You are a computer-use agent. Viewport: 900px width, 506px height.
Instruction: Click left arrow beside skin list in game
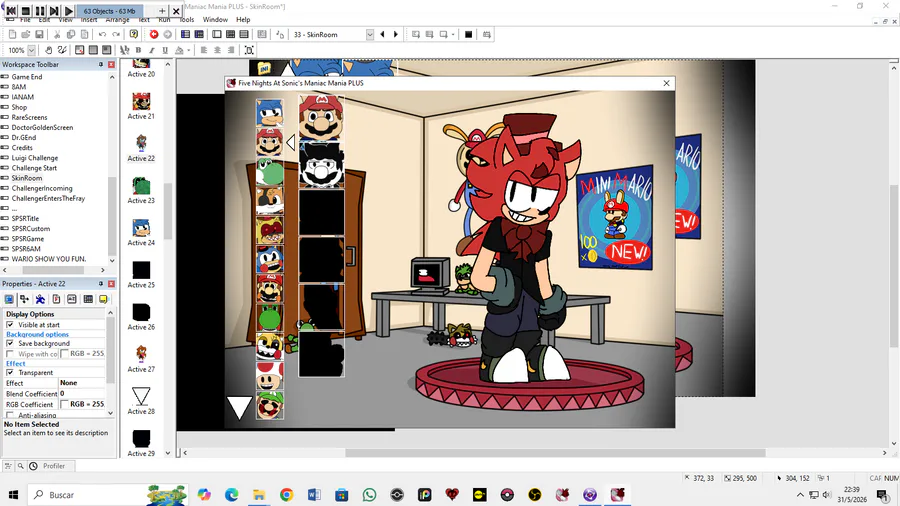click(290, 142)
